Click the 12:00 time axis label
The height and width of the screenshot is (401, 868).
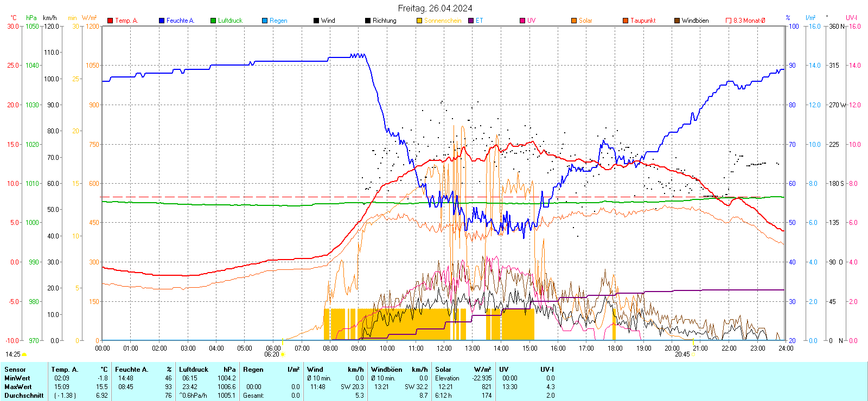(444, 348)
